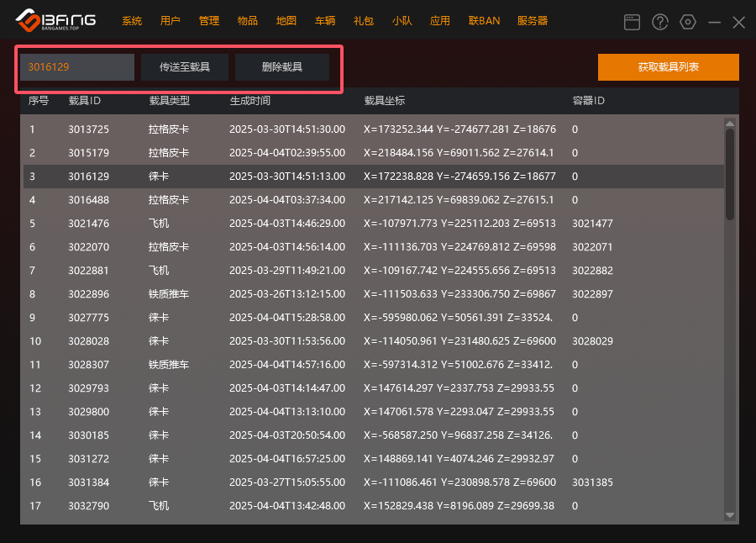Screen dimensions: 756x543
Task: Open the 礼包 menu
Action: 363,21
